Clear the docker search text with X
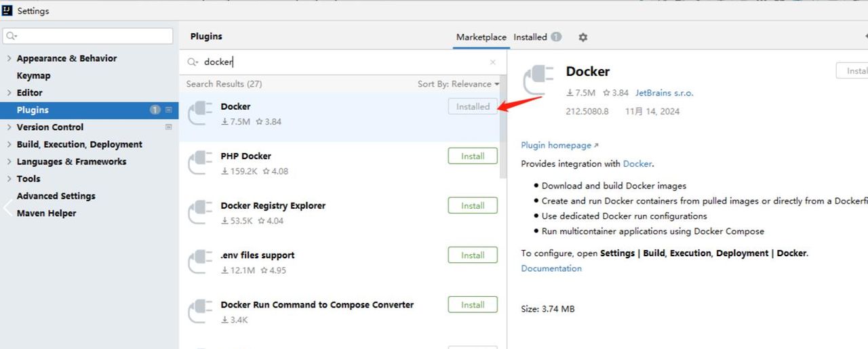This screenshot has width=868, height=349. pyautogui.click(x=493, y=62)
